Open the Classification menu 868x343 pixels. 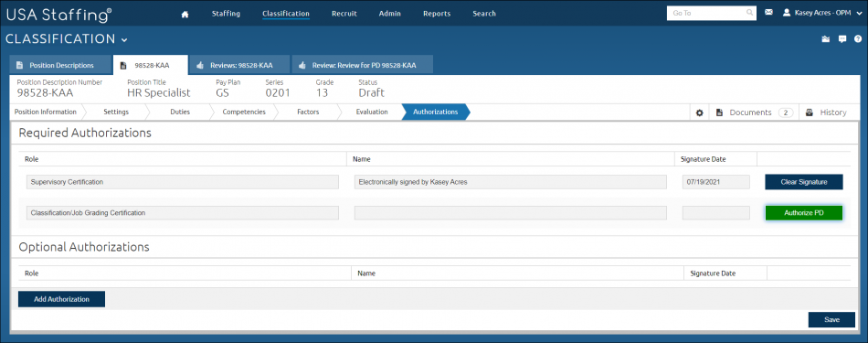286,14
